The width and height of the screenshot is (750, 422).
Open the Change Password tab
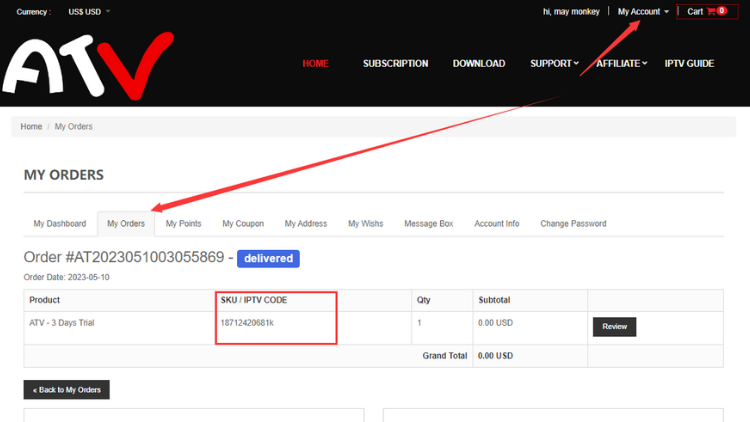point(573,223)
